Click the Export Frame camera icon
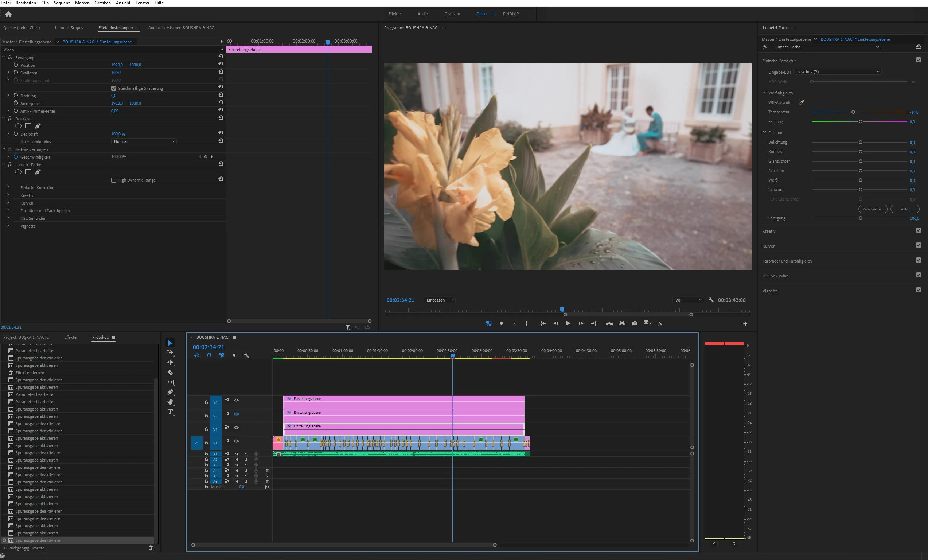The image size is (928, 560). (635, 323)
